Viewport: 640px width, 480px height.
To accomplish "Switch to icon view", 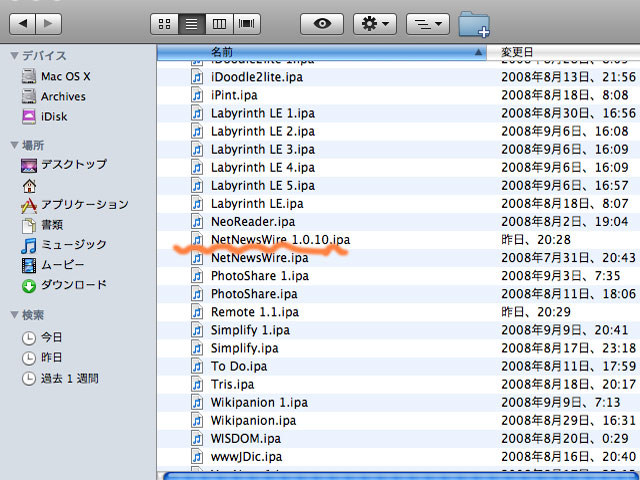I will 164,24.
